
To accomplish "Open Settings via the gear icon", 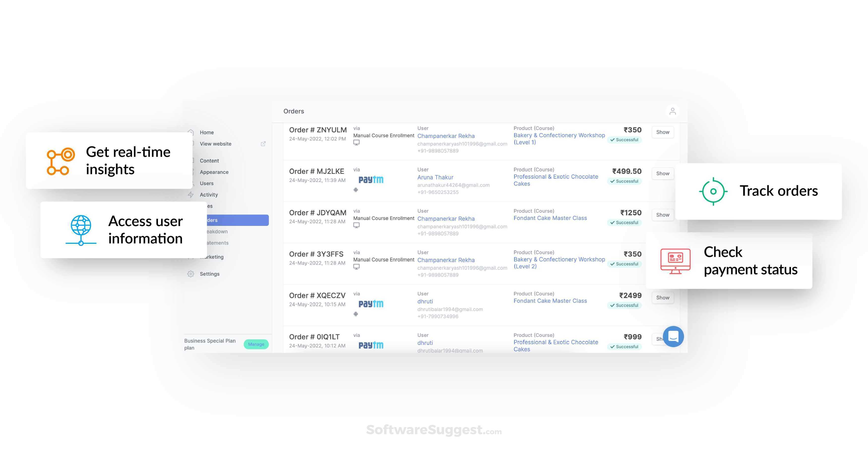I will [x=191, y=274].
